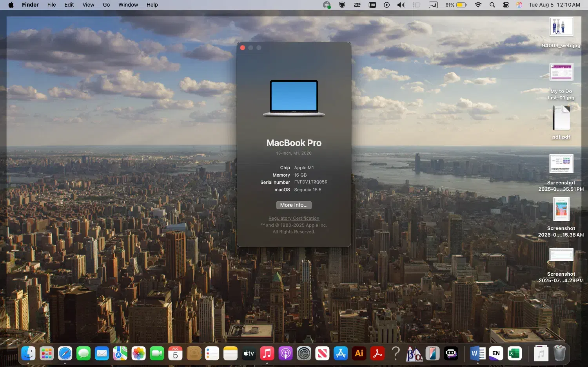Launch Adobe Illustrator from the Dock
588x367 pixels.
(359, 354)
